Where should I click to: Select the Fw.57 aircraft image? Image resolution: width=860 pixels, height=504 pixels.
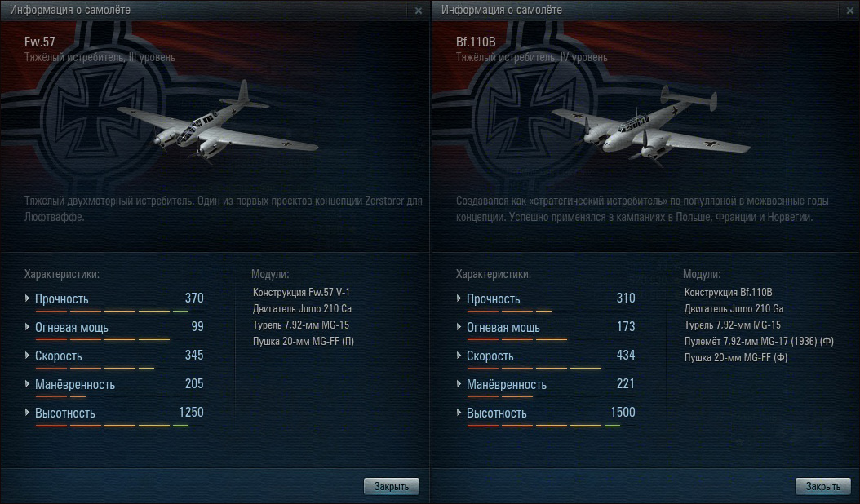tap(219, 125)
